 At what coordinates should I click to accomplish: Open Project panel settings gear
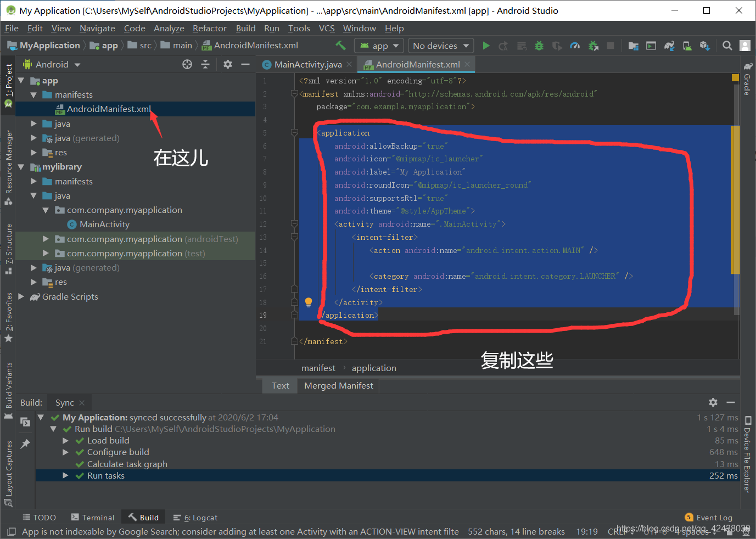(228, 64)
